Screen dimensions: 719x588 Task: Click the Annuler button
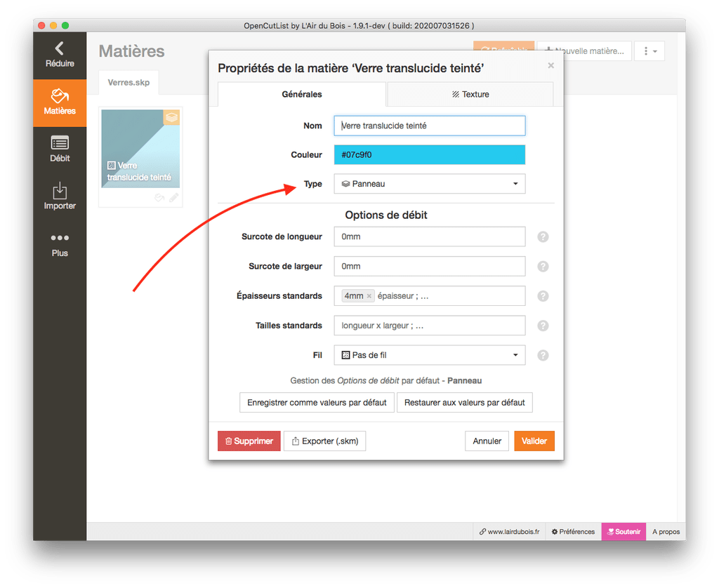pos(487,441)
